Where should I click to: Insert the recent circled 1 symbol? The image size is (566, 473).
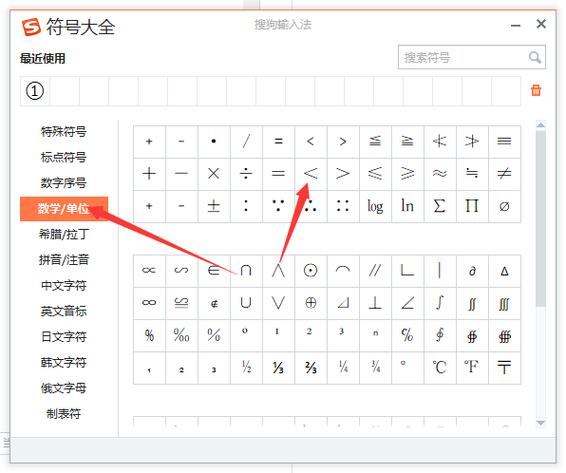35,91
